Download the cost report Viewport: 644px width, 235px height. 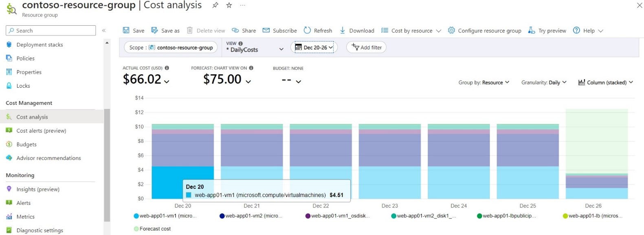pos(357,30)
